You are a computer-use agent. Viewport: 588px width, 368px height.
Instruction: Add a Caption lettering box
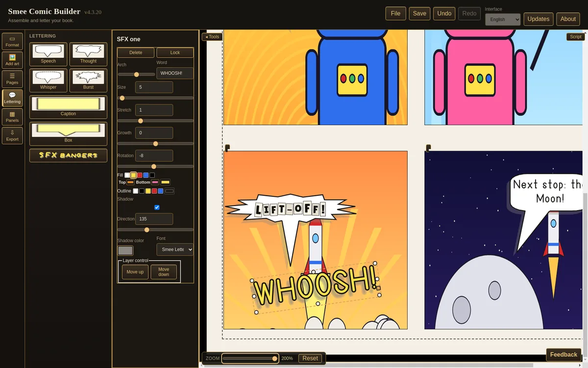coord(68,107)
